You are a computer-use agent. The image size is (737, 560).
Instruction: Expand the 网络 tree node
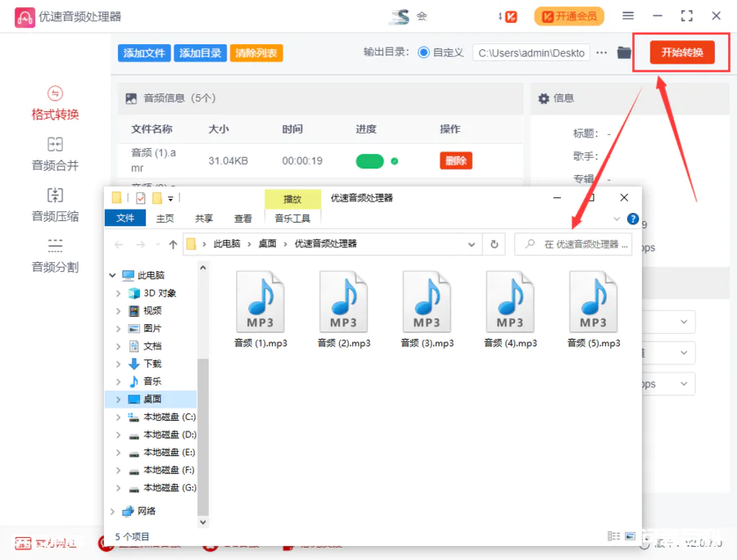pos(112,511)
